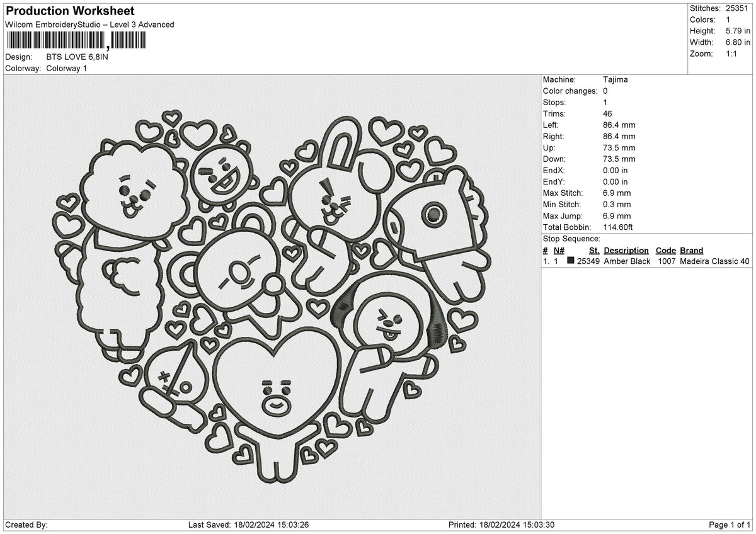Viewport: 756px width, 534px height.
Task: Click the thread code 1007
Action: 667,261
